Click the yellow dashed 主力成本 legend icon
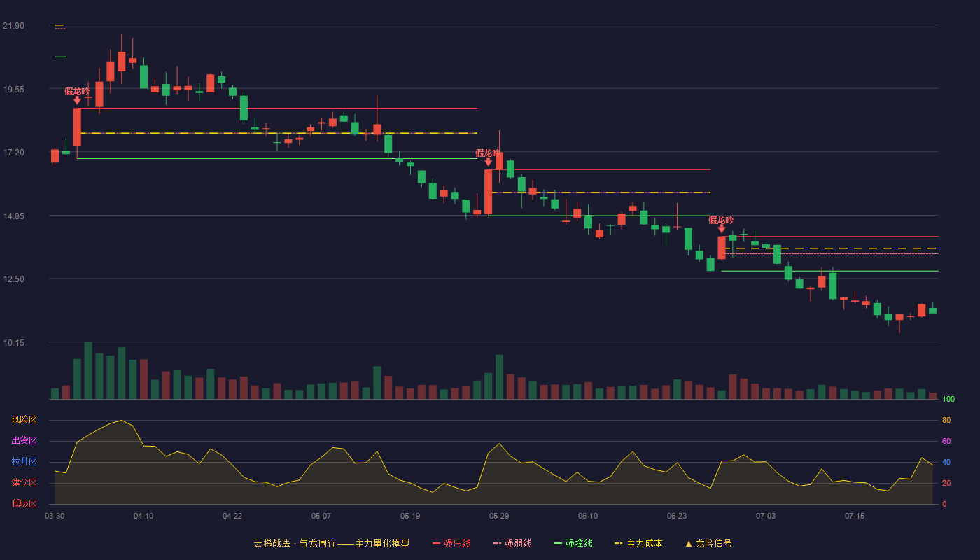This screenshot has height=560, width=980. click(x=619, y=544)
